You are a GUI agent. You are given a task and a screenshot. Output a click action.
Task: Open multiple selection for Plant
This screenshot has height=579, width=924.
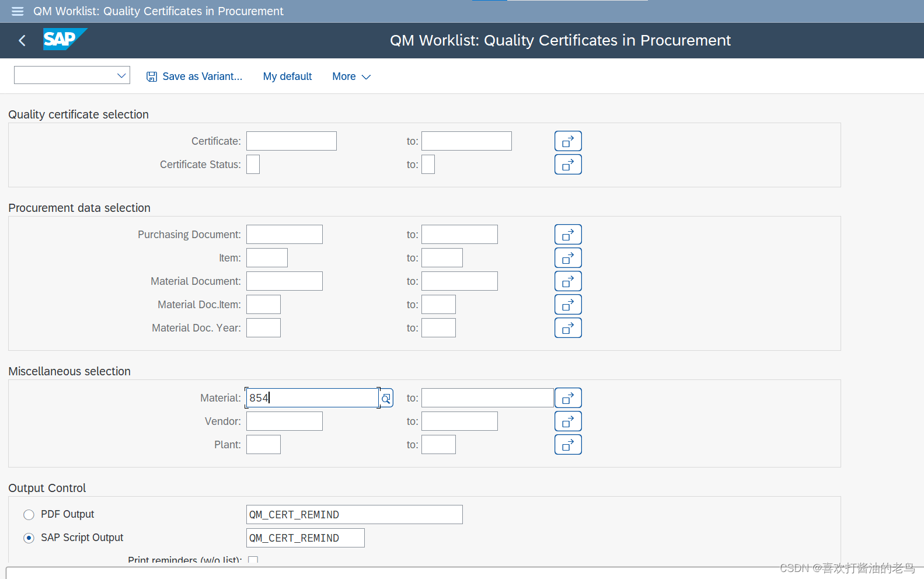tap(568, 445)
